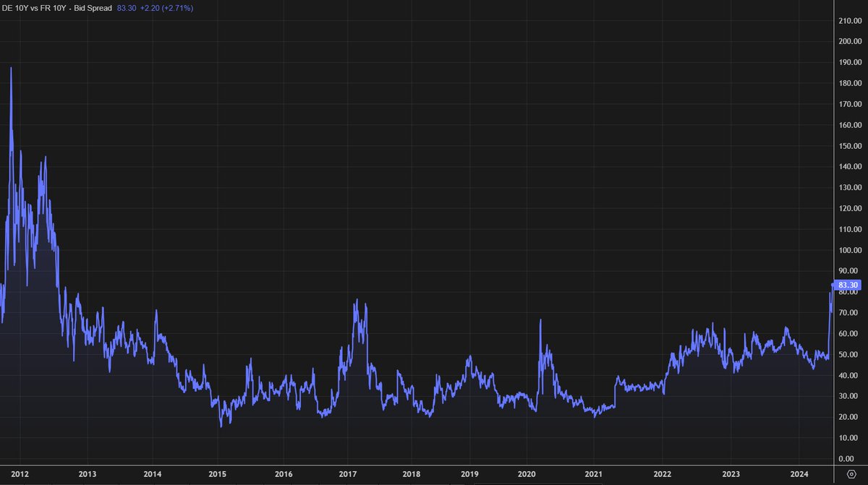Viewport: 868px width, 485px height.
Task: Click the 40.00 price axis label
Action: [850, 376]
